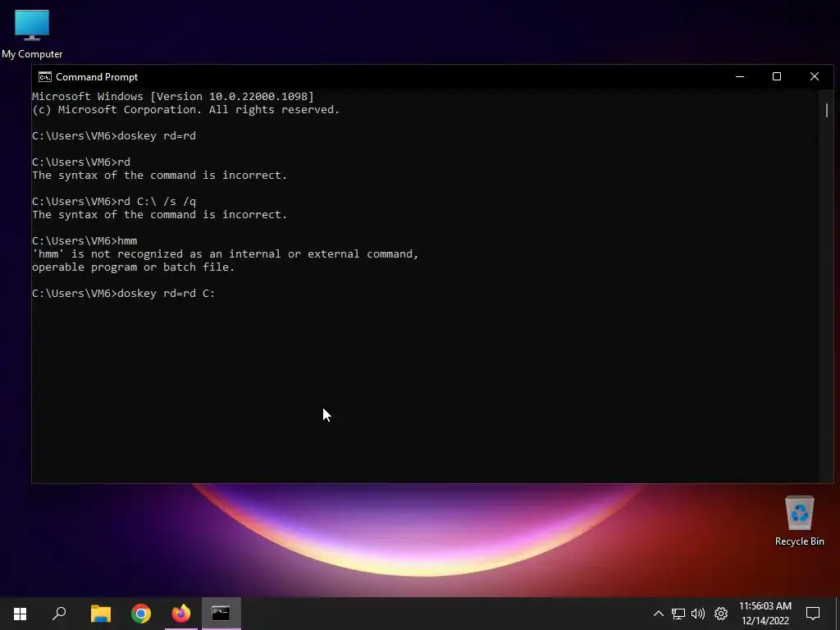The width and height of the screenshot is (840, 630).
Task: Click the first 'doskey rd=rd' command line
Action: pos(114,135)
